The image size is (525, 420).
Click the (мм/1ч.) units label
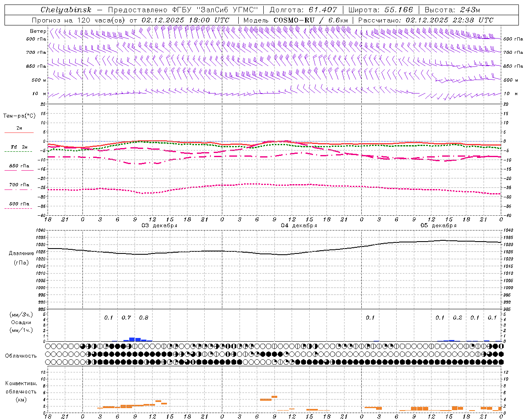(x=21, y=330)
